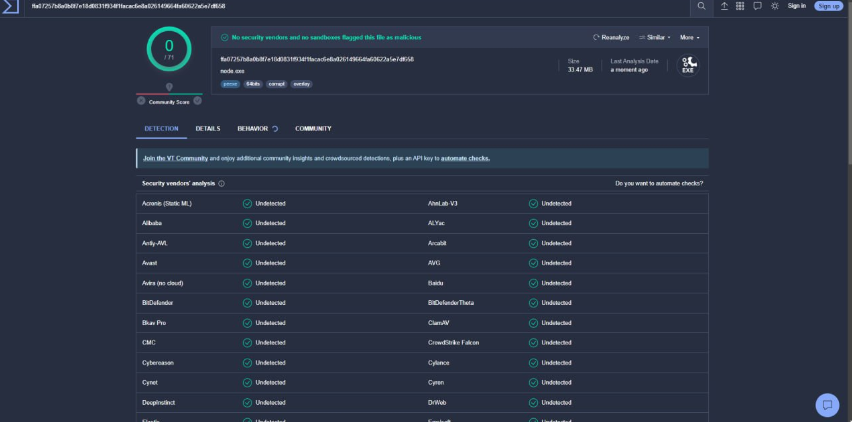Click the BitDefenderTheta undetected check icon

534,303
